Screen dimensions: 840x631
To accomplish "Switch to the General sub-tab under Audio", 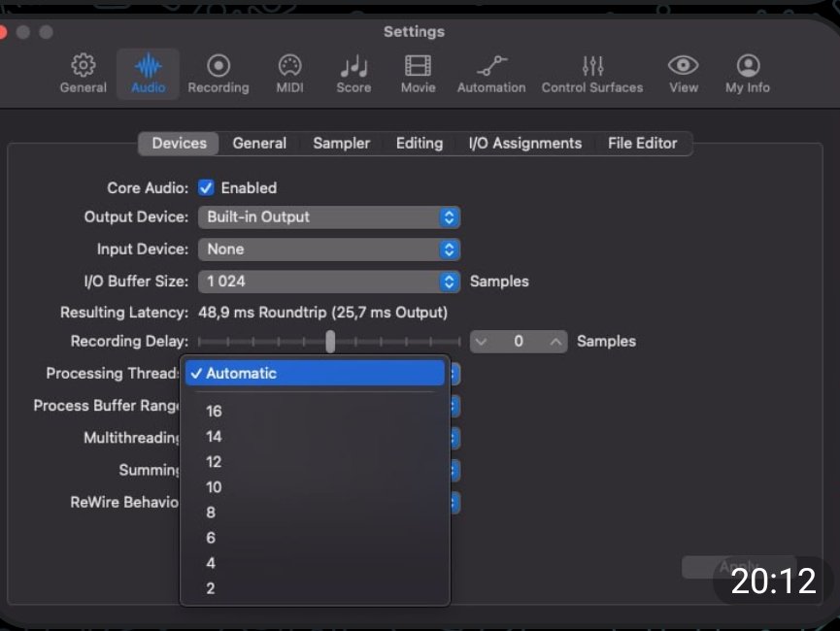I will (259, 143).
